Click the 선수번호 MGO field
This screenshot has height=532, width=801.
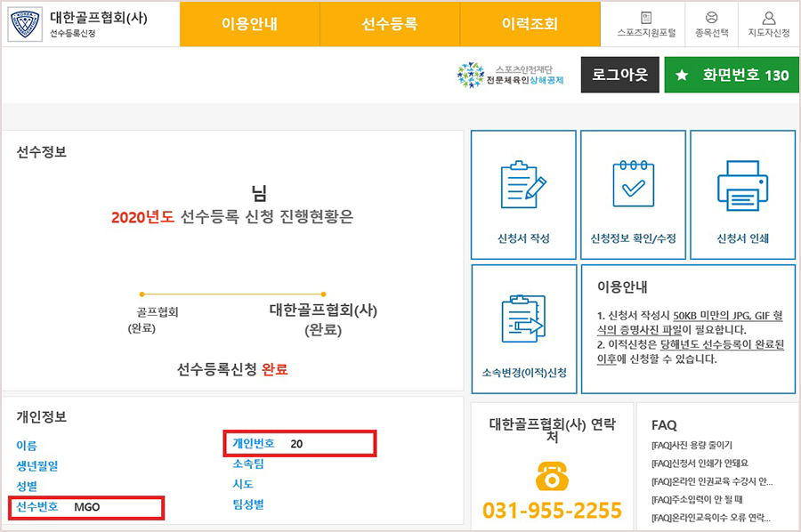[x=86, y=507]
